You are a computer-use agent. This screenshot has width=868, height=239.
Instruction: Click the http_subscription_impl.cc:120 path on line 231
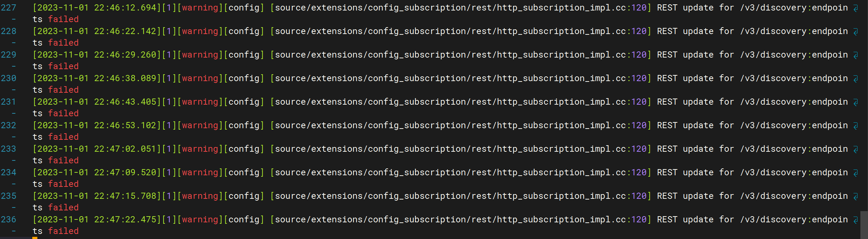coord(572,102)
